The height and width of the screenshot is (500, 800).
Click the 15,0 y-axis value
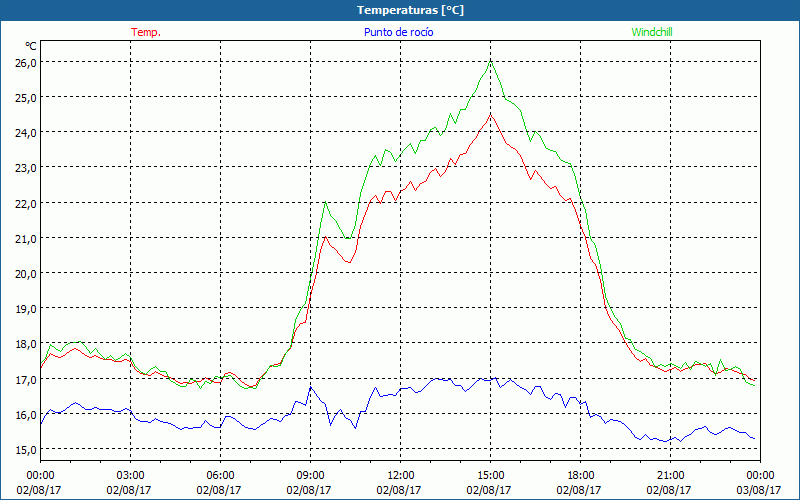coord(27,449)
